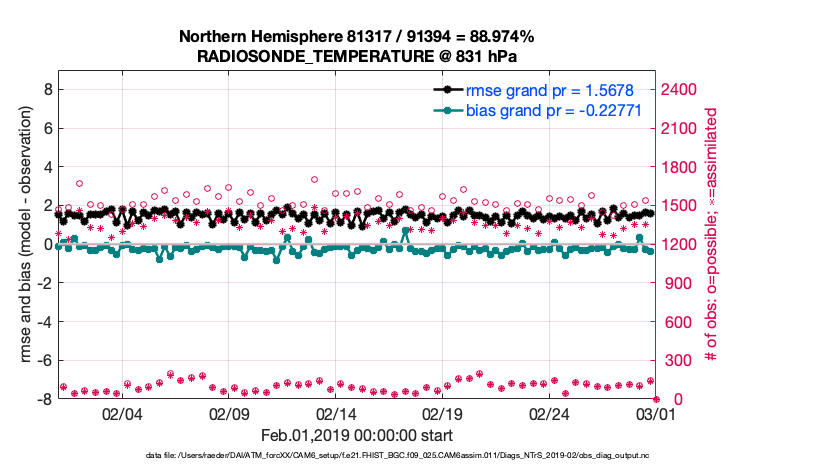Click the 02/24 date tick label
This screenshot has width=830, height=470.
[549, 413]
